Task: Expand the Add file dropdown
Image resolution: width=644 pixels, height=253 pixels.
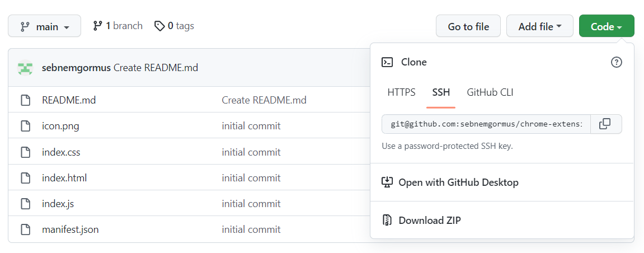Action: coord(540,26)
